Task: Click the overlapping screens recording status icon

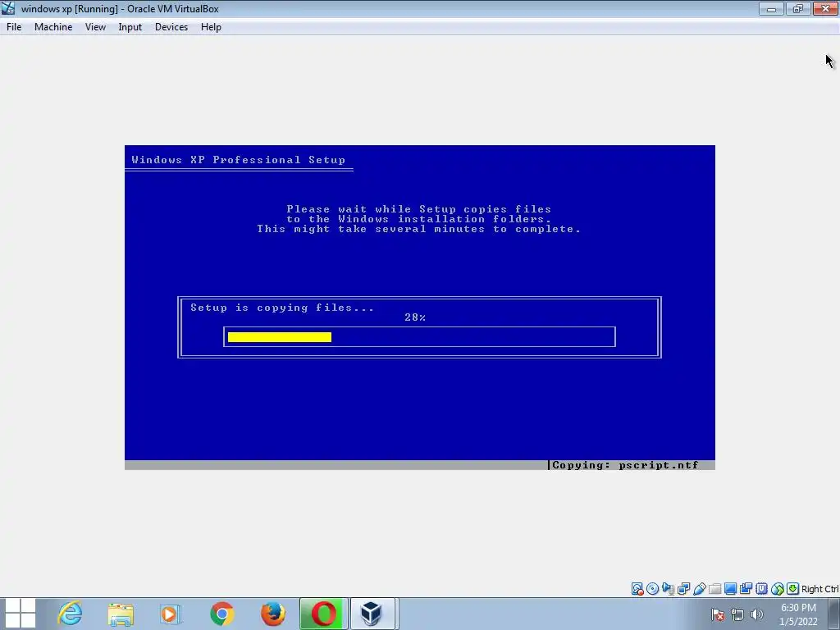Action: click(746, 589)
